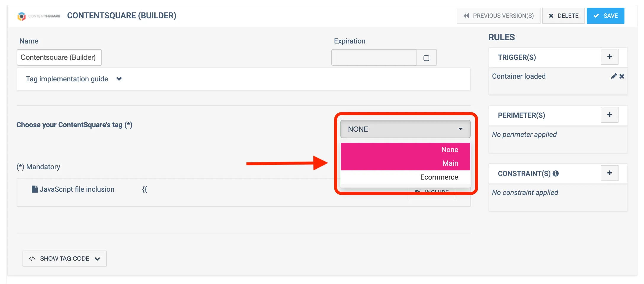
Task: Open the Constraint(s) info tooltip icon
Action: point(556,174)
